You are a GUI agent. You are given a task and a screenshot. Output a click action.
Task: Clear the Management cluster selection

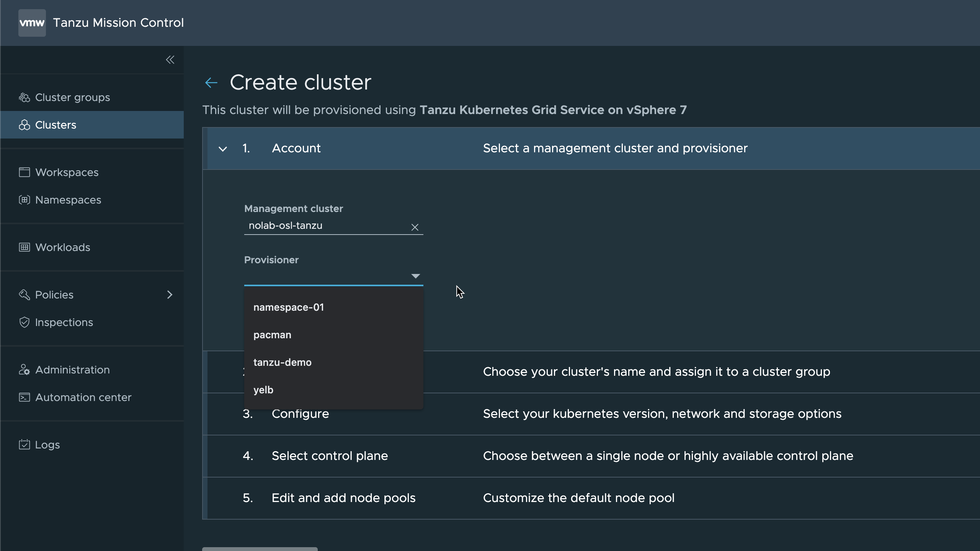coord(415,227)
